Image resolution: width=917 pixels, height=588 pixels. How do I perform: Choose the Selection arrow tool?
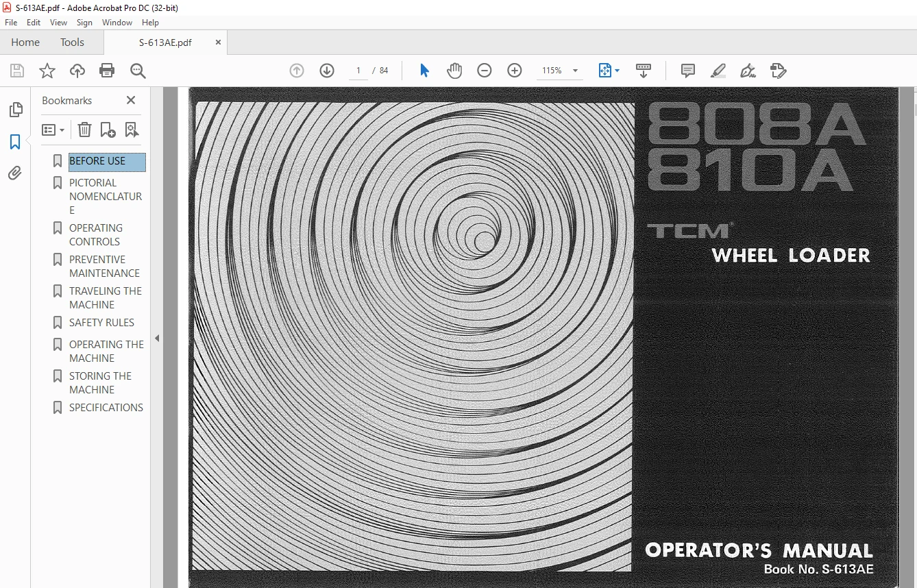pyautogui.click(x=424, y=71)
